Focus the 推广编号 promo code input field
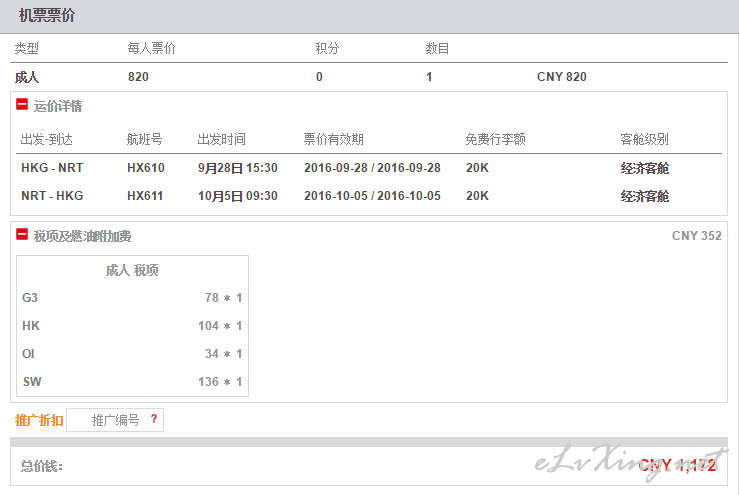The width and height of the screenshot is (739, 495). click(115, 420)
